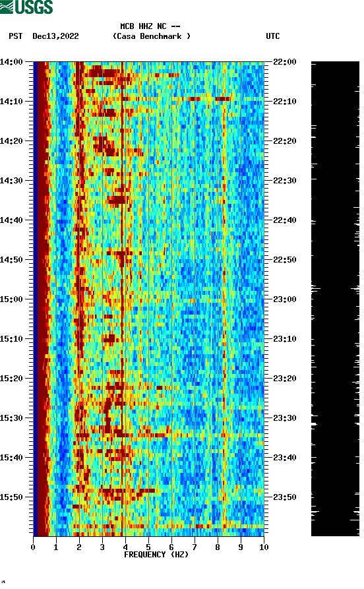Click the 22:40 UTC time label
Viewport: 364px width, 589px height.
pyautogui.click(x=285, y=220)
